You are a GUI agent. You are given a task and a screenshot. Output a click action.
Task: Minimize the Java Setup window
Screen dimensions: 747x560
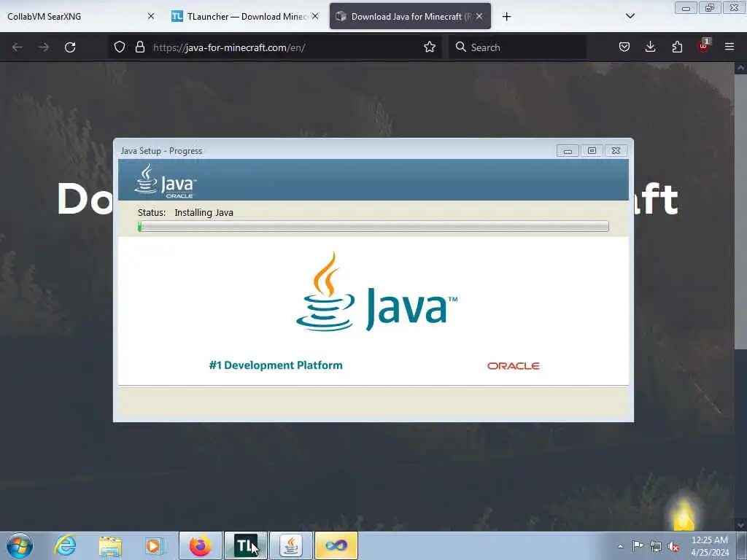[568, 151]
